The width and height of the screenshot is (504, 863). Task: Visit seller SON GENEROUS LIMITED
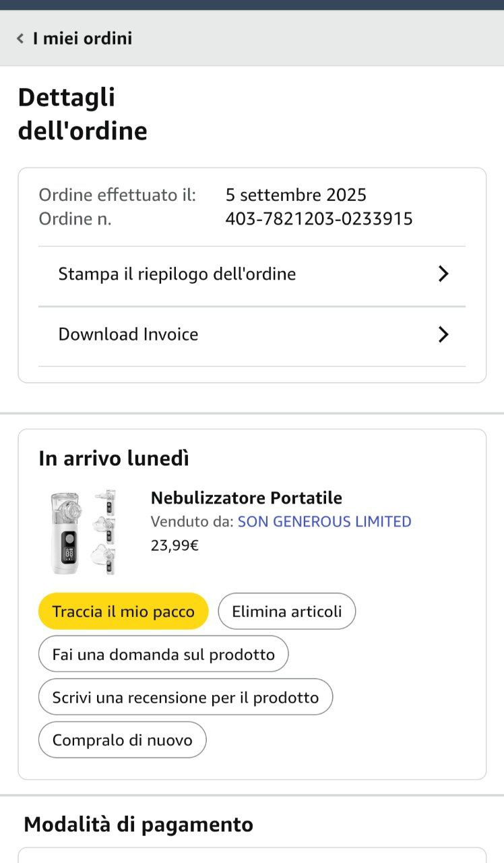(x=324, y=521)
